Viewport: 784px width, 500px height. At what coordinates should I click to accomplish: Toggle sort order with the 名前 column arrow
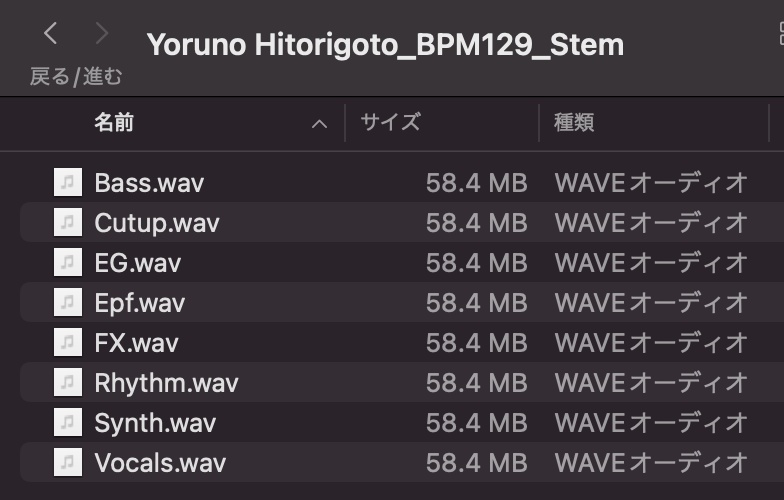point(320,124)
